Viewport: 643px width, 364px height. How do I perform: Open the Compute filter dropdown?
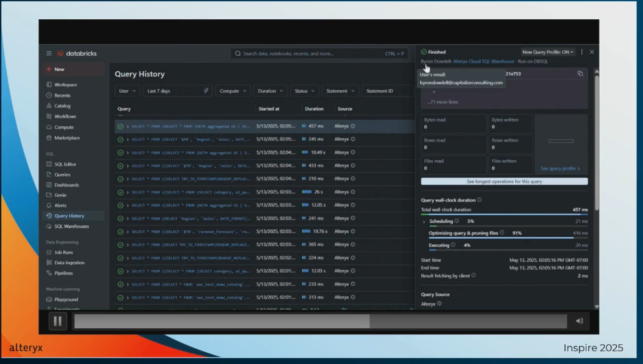coord(233,91)
